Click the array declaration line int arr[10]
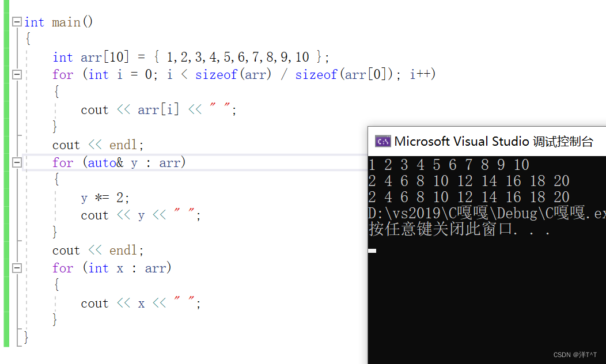This screenshot has height=364, width=606. pos(191,57)
